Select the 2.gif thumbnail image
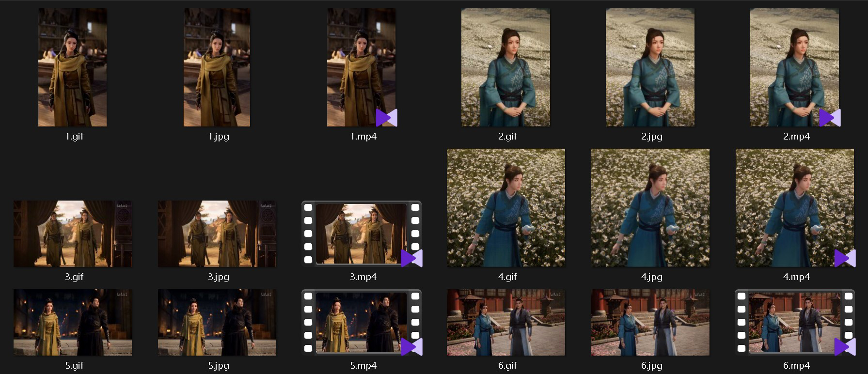The width and height of the screenshot is (868, 374). pos(505,67)
